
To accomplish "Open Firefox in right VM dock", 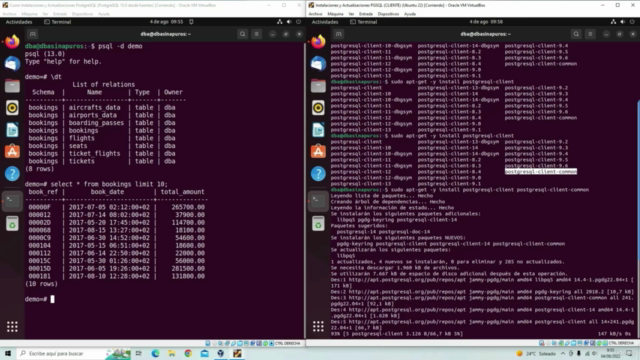I will click(318, 41).
